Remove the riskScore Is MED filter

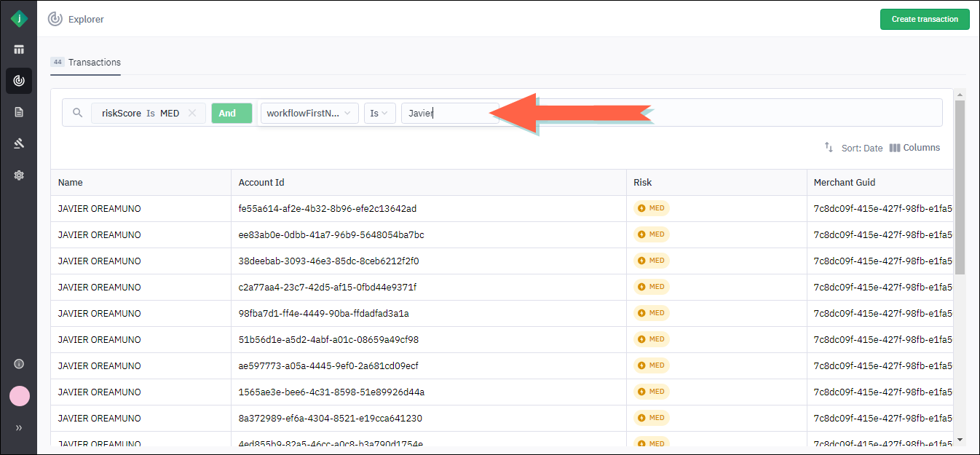(x=192, y=113)
